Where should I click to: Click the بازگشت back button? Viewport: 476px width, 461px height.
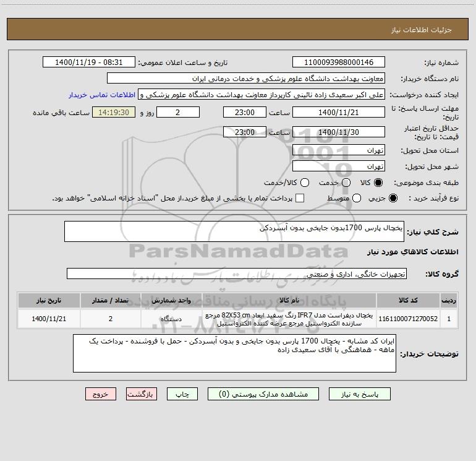142,394
